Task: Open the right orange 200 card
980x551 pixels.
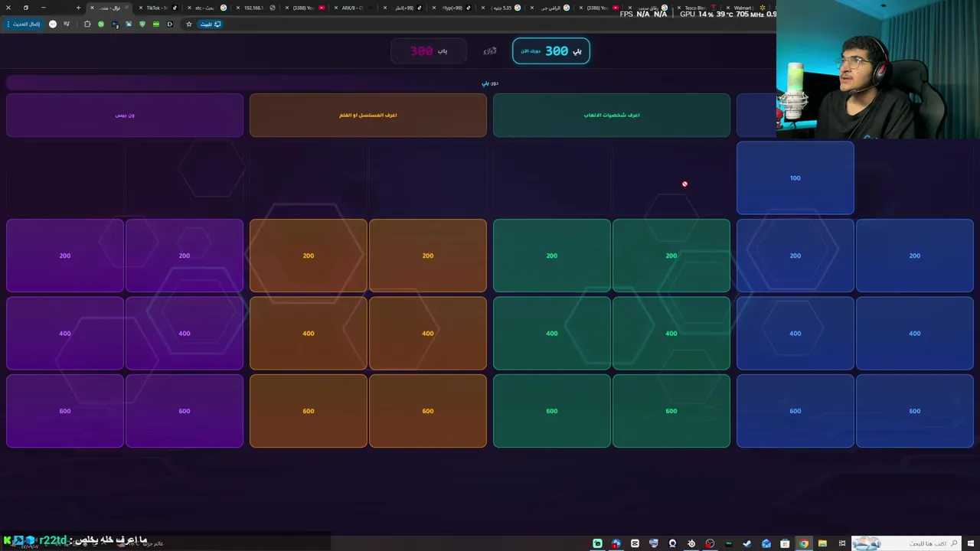Action: (x=428, y=256)
